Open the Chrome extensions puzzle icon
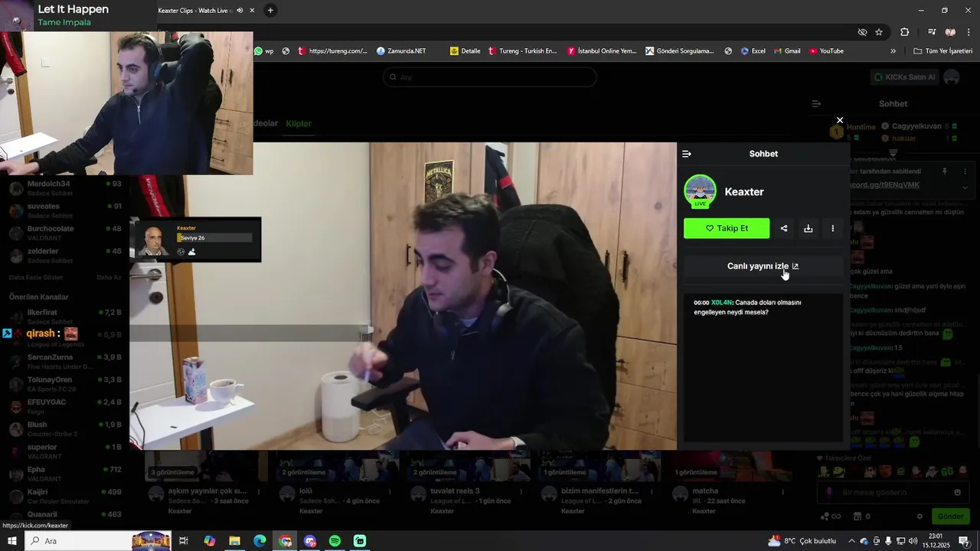Screen dimensions: 980x551 [x=905, y=32]
